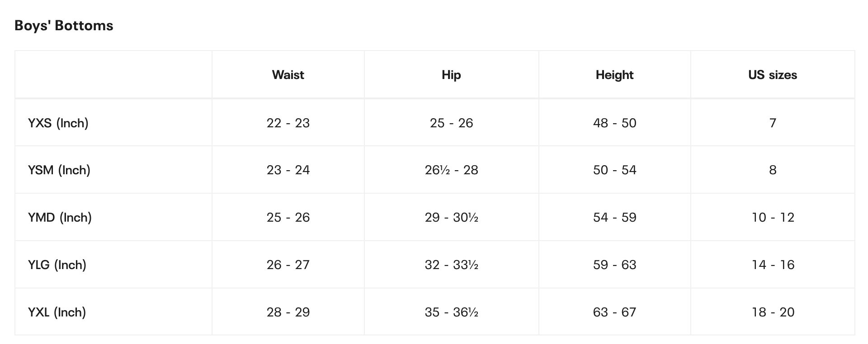Viewport: 868px width, 344px height.
Task: Click YXS waist value 22 - 23
Action: click(288, 123)
